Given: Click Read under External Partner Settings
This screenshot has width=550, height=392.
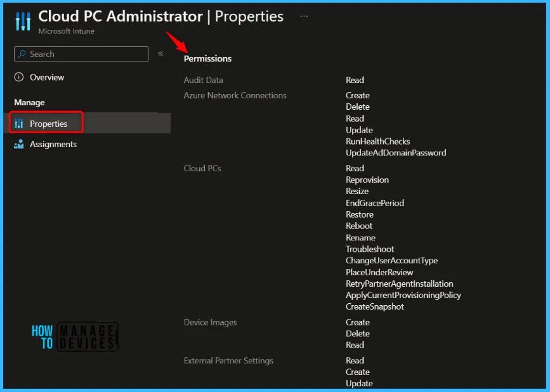Looking at the screenshot, I should point(355,360).
